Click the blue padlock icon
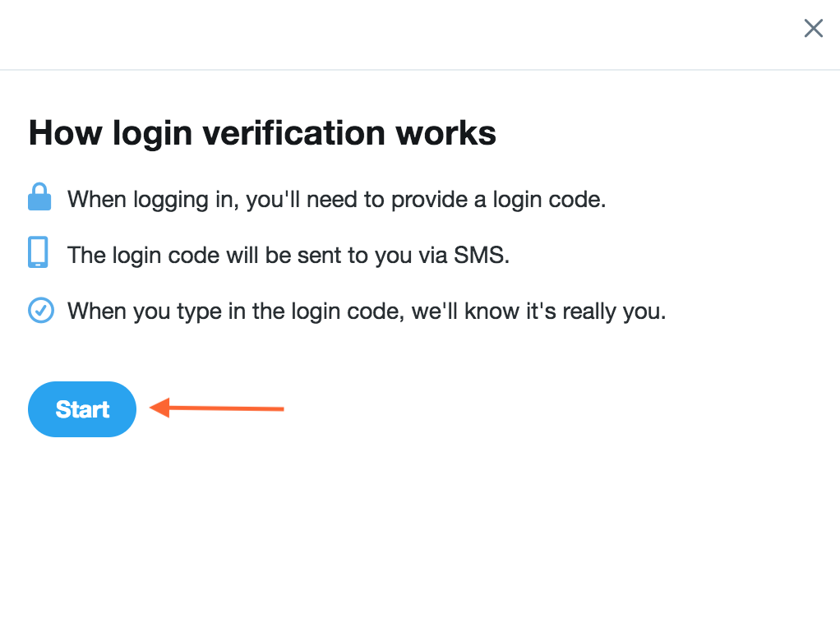Image resolution: width=840 pixels, height=623 pixels. [39, 198]
